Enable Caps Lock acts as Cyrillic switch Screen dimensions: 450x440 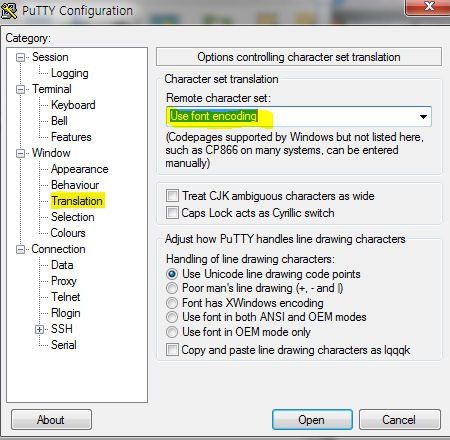[x=172, y=212]
